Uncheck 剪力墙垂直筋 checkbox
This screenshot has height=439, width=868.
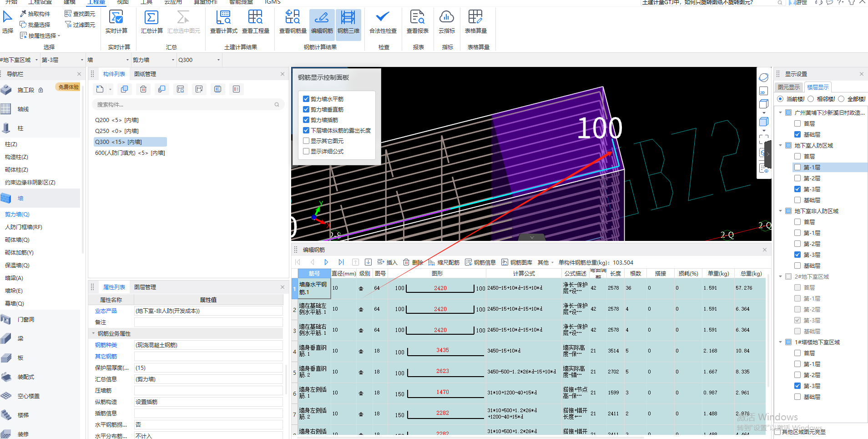pos(306,109)
